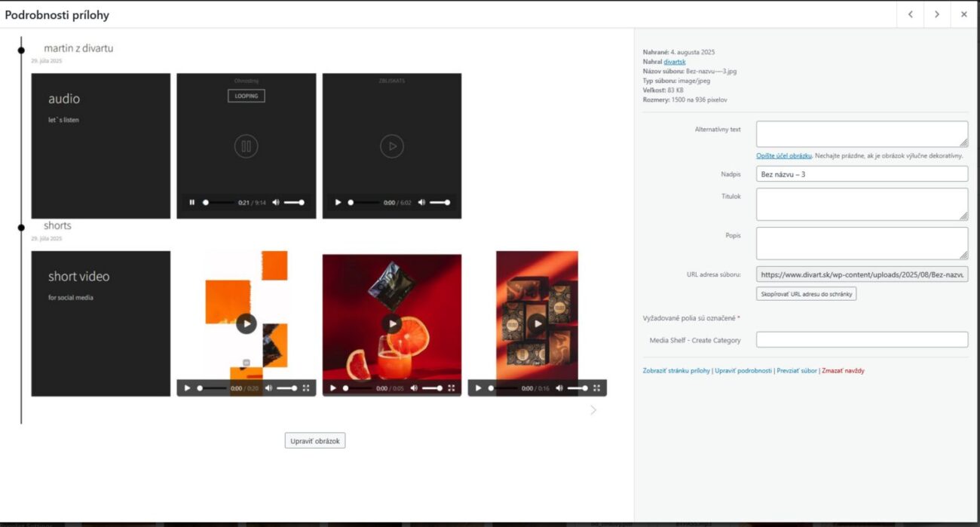This screenshot has height=527, width=980.
Task: Click big play button on grapefruit drink video
Action: (391, 323)
